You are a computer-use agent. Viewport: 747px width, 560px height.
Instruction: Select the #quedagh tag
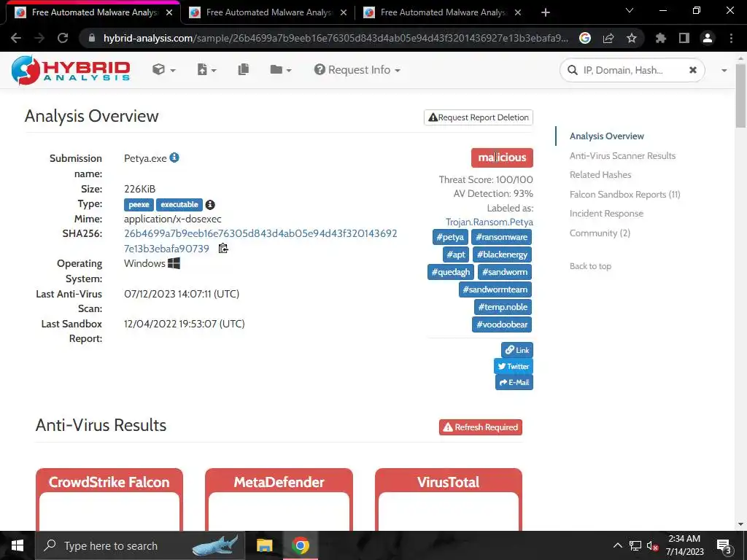click(450, 272)
